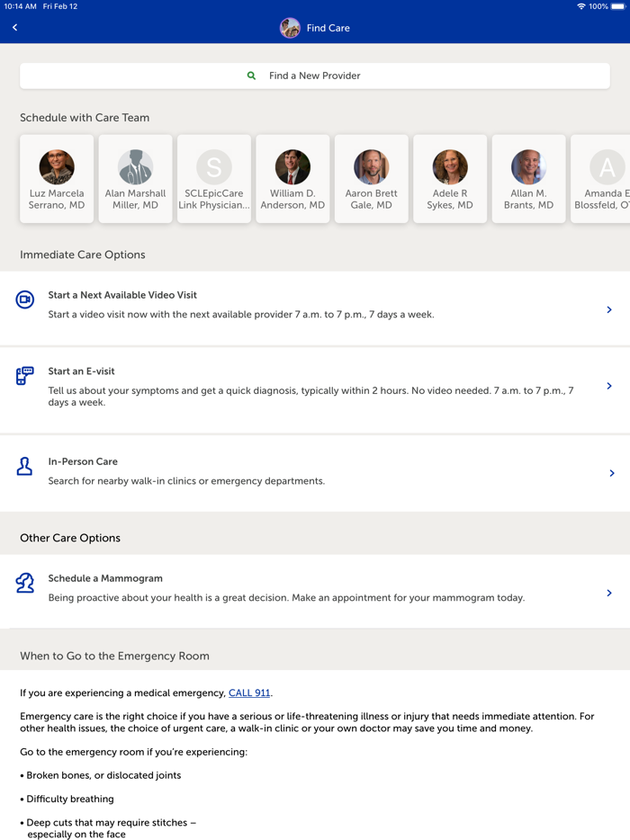Schedule with William D. Anderson, MD
Image resolution: width=630 pixels, height=840 pixels.
pos(292,179)
